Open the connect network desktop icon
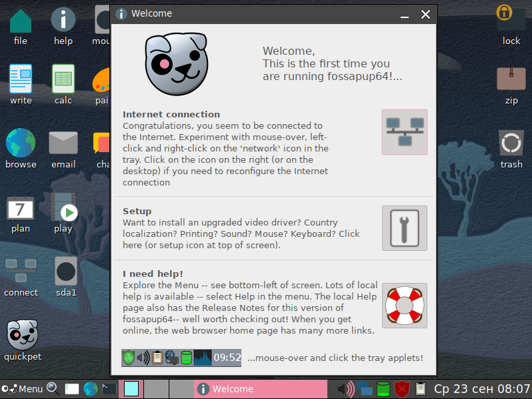 click(x=21, y=271)
